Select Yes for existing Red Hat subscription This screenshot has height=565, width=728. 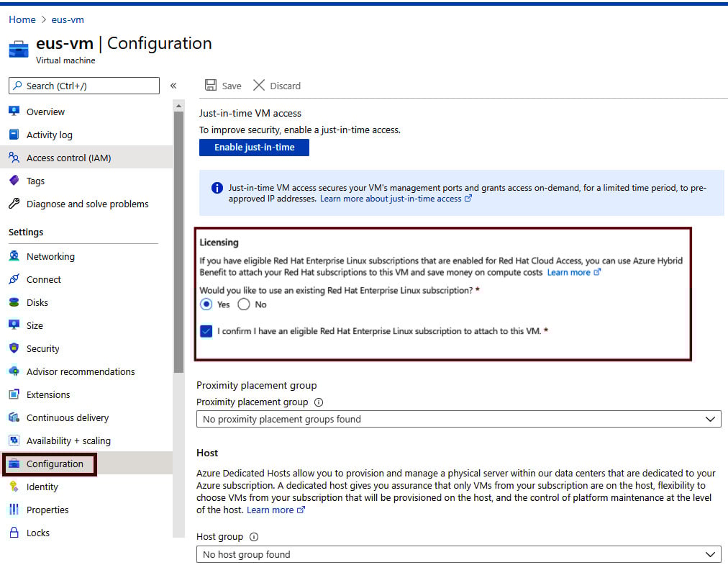(x=206, y=304)
